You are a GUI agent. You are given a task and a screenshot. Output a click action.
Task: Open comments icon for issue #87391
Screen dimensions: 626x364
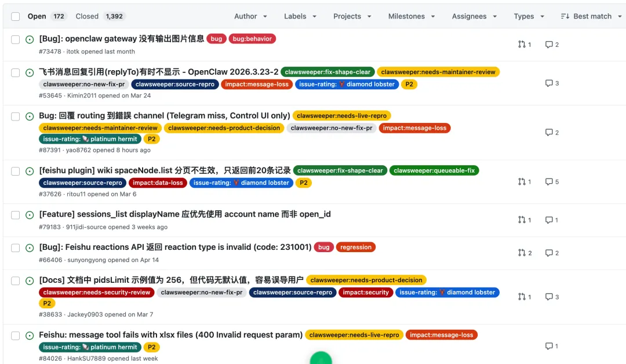click(549, 132)
